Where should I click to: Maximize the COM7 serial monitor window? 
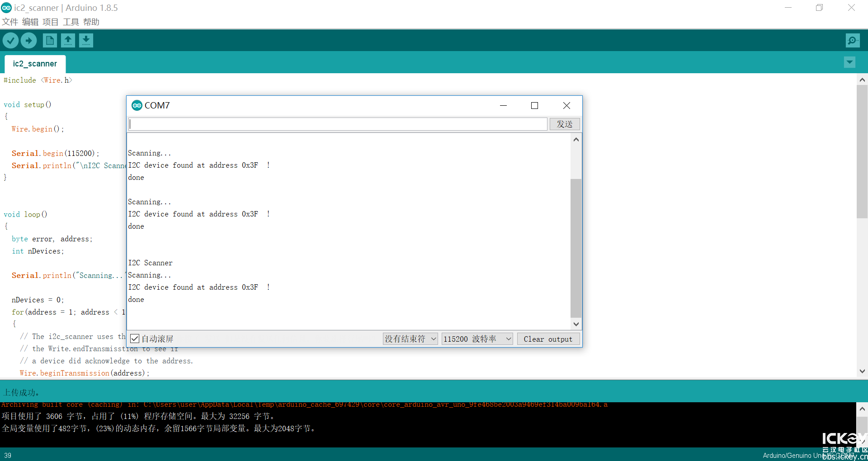click(534, 105)
